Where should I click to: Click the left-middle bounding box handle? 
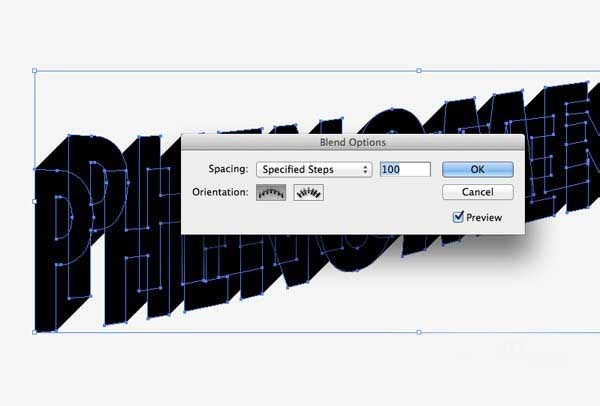point(34,202)
